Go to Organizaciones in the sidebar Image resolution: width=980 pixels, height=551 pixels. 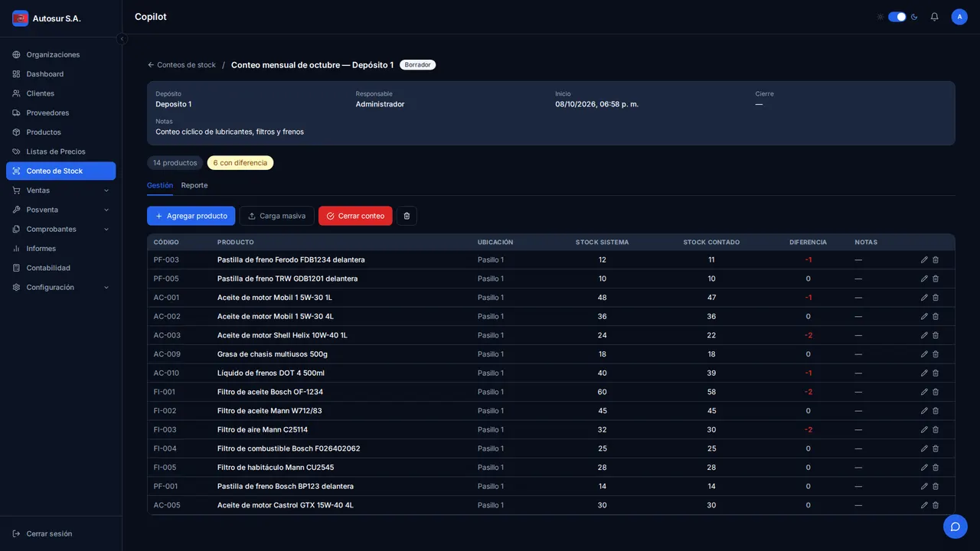click(x=60, y=54)
